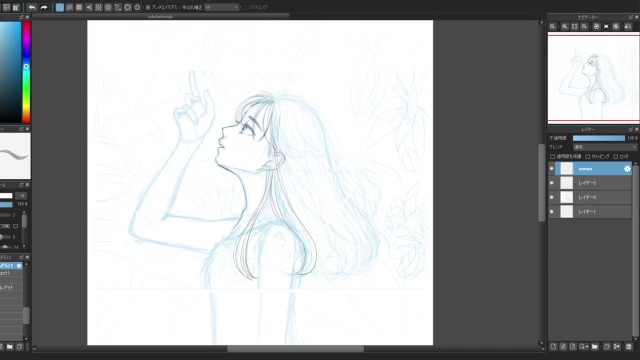Enable crisscross grid snap
Image resolution: width=640 pixels, height=360 pixels.
point(79,7)
